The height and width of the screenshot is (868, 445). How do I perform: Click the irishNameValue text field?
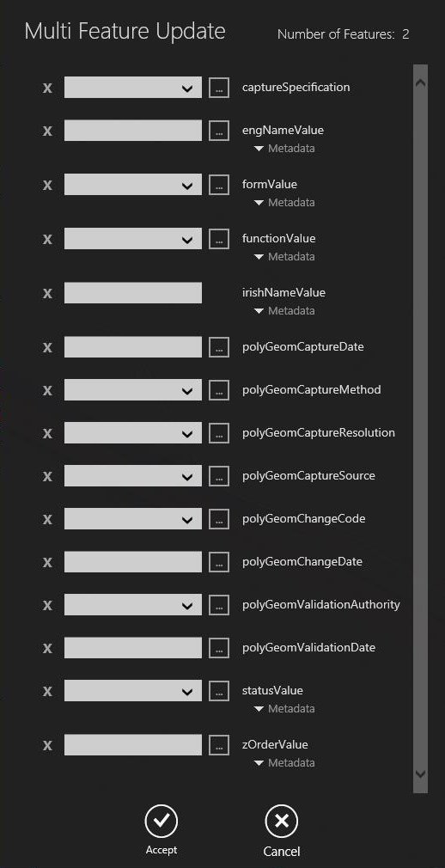tap(133, 293)
